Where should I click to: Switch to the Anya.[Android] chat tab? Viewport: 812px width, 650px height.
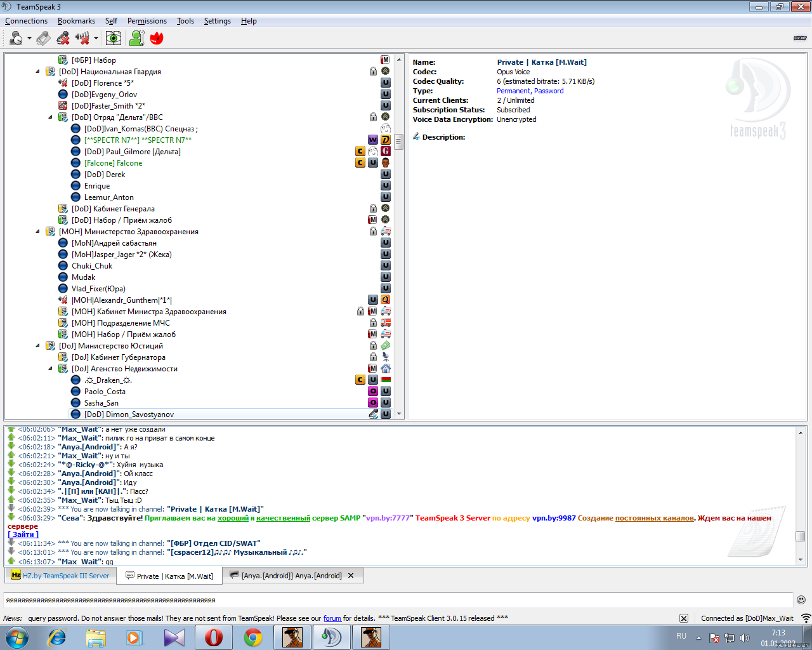[x=291, y=576]
